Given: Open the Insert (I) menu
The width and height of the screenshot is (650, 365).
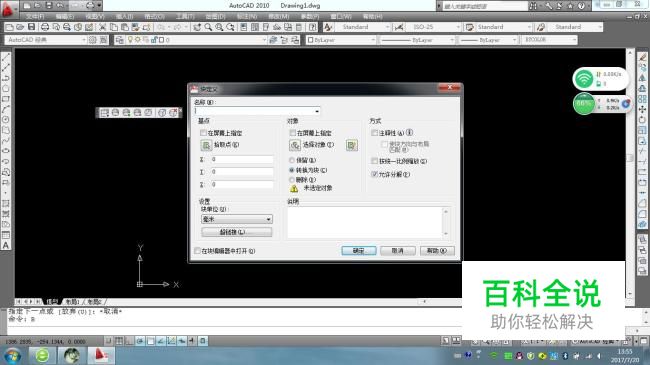Looking at the screenshot, I should click(x=124, y=17).
